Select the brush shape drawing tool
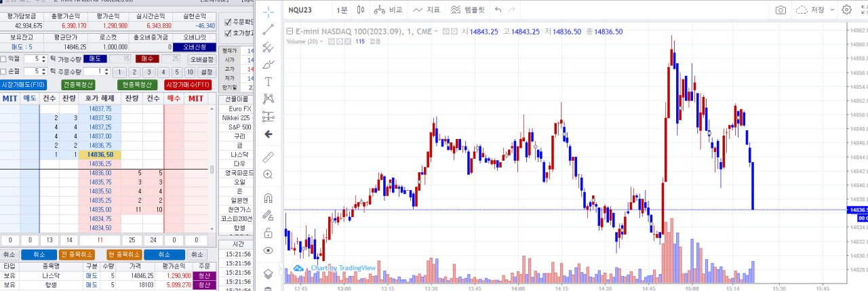The image size is (868, 291). click(x=269, y=64)
